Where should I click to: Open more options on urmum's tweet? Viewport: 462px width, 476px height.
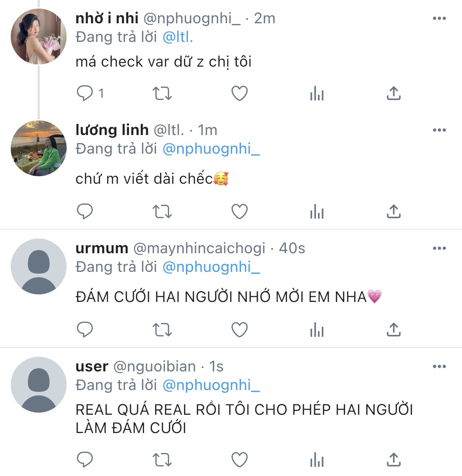(x=439, y=248)
